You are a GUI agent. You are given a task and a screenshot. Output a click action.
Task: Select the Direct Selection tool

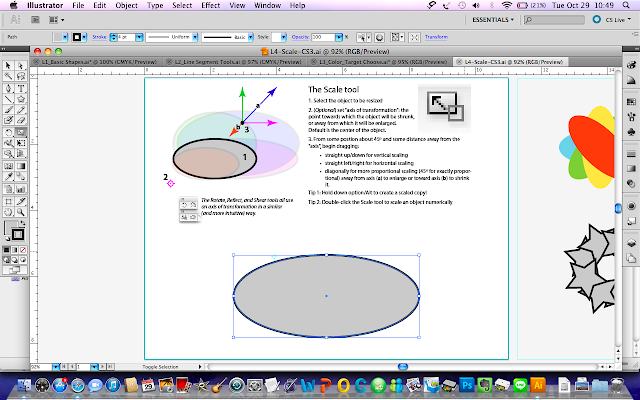[x=21, y=66]
